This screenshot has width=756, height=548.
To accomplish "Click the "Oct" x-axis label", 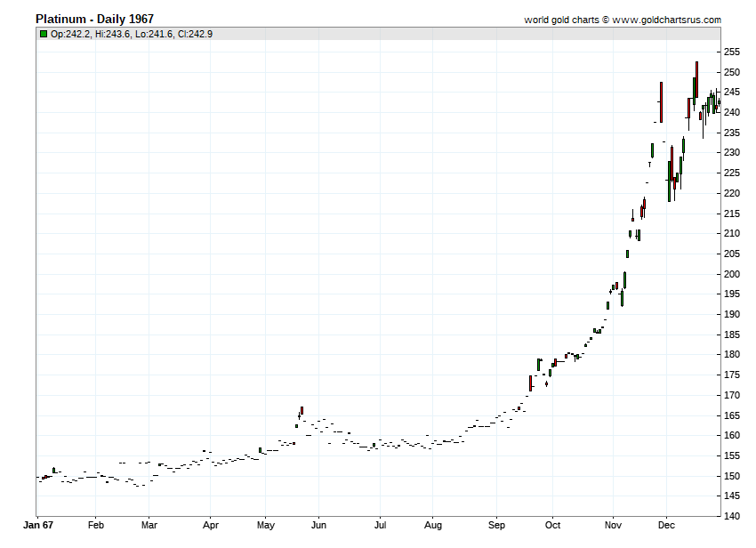I will click(552, 526).
